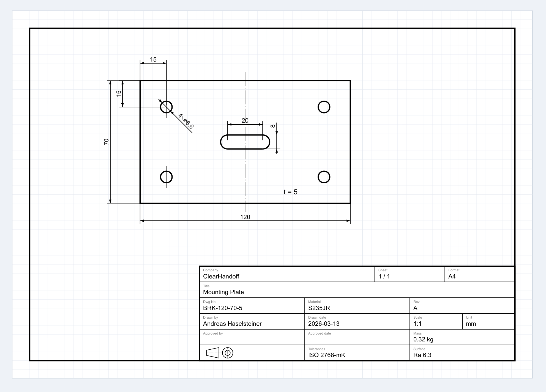
Task: Click the Rev value A
Action: click(415, 308)
